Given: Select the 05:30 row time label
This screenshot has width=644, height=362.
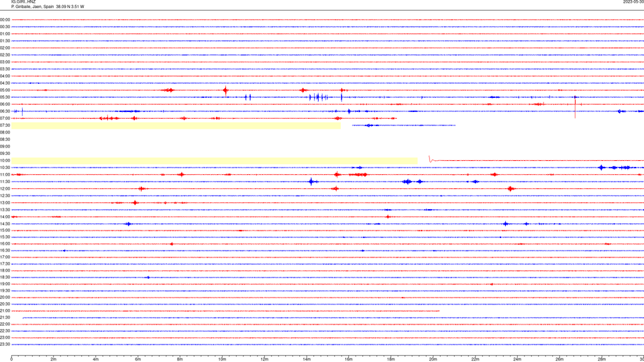Looking at the screenshot, I should [x=5, y=97].
